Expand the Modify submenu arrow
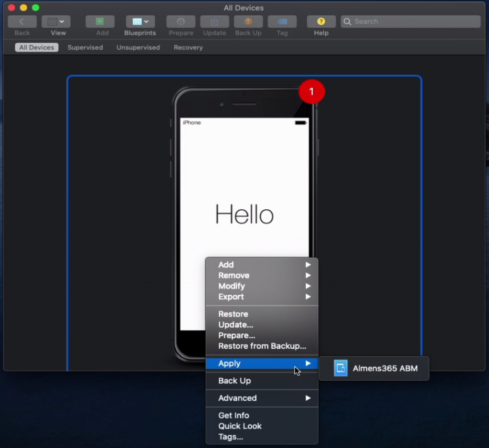 click(308, 286)
